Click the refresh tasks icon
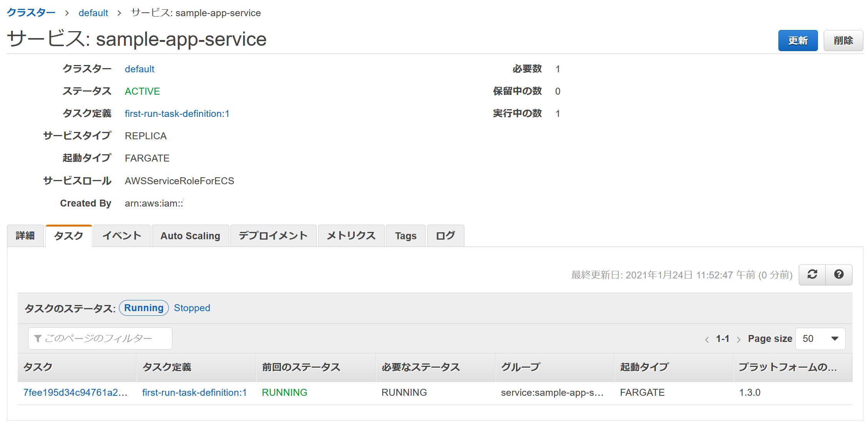 click(x=812, y=275)
